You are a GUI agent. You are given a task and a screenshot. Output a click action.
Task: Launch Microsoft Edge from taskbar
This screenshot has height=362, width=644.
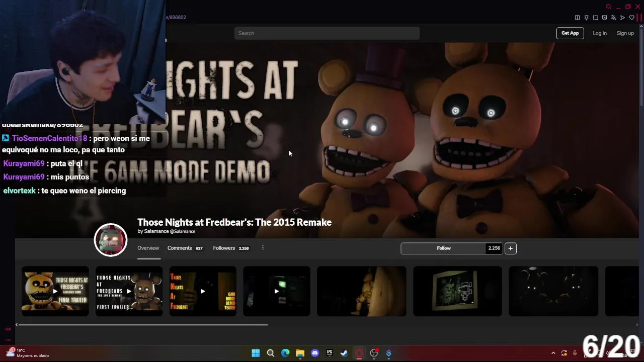click(285, 353)
